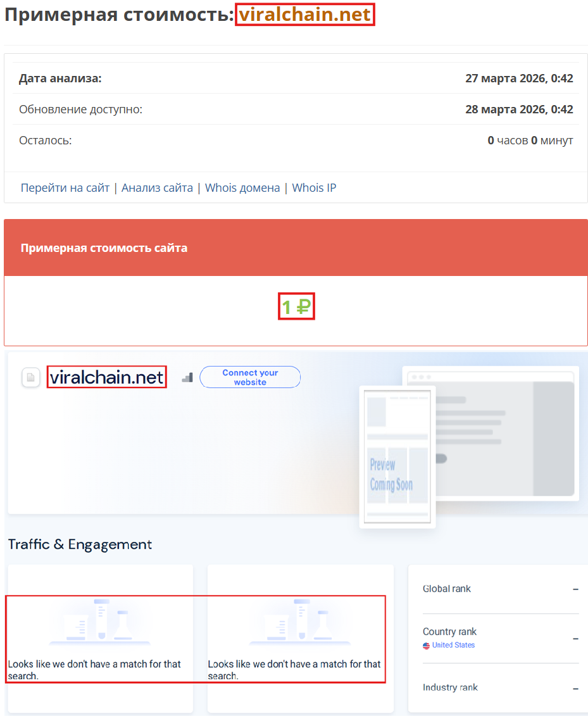
Task: Click the Traffic & Engagement heading
Action: [x=79, y=544]
